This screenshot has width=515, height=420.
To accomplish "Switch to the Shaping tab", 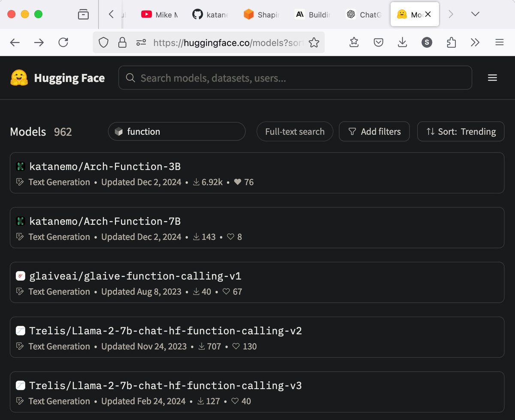I will click(x=262, y=15).
